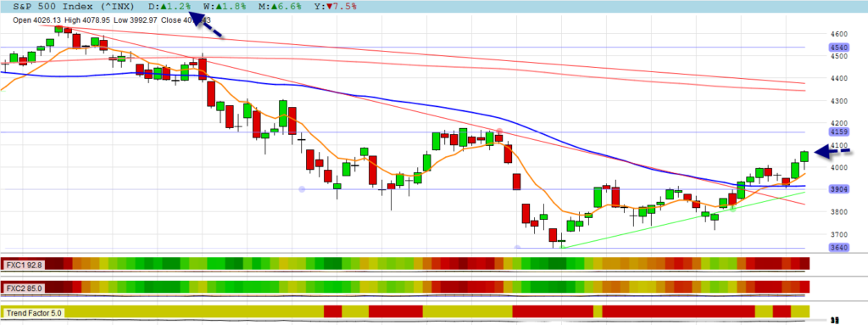Click the High 4078.95 value
This screenshot has width=868, height=325.
(87, 20)
